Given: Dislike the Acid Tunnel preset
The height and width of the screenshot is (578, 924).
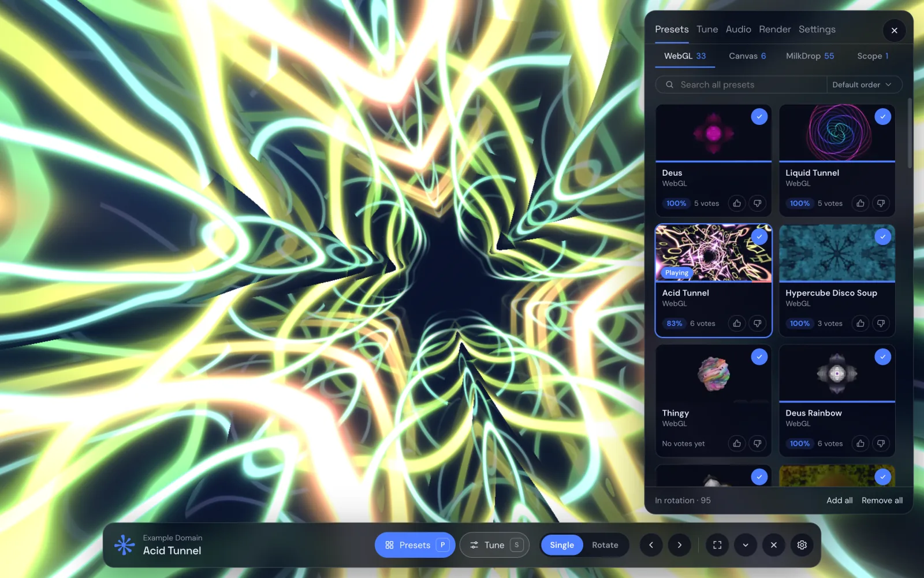Looking at the screenshot, I should (757, 324).
